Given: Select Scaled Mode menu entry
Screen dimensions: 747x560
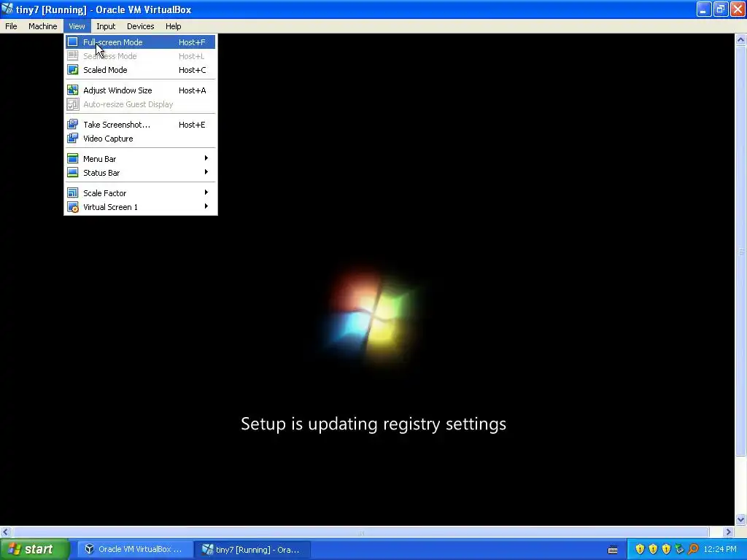Looking at the screenshot, I should click(141, 70).
